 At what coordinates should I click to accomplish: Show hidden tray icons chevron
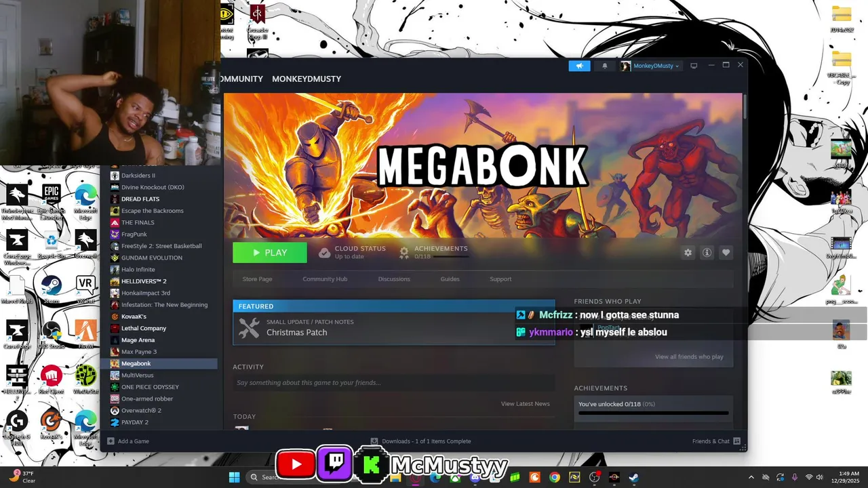[751, 477]
